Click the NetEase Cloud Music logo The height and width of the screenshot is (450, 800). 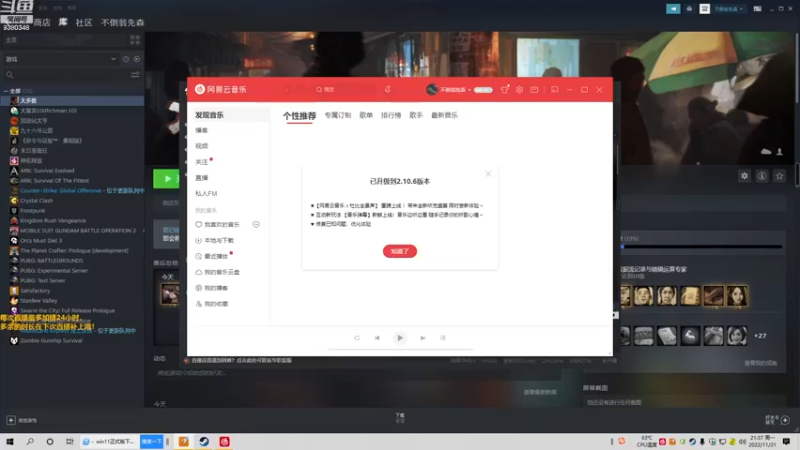point(221,89)
